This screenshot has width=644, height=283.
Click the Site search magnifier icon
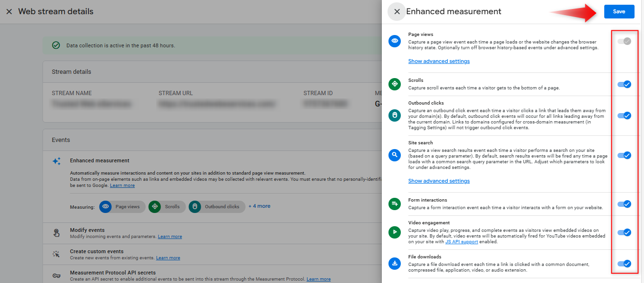click(x=394, y=155)
